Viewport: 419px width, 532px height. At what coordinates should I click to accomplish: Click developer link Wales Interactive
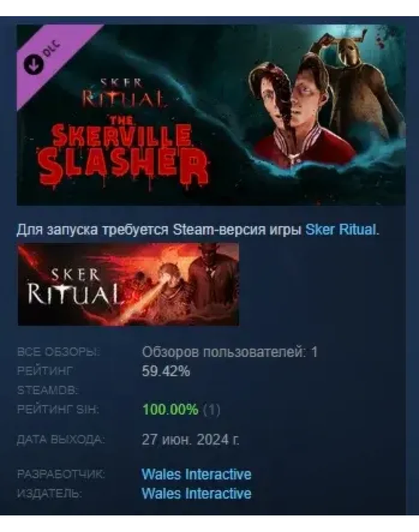point(196,474)
